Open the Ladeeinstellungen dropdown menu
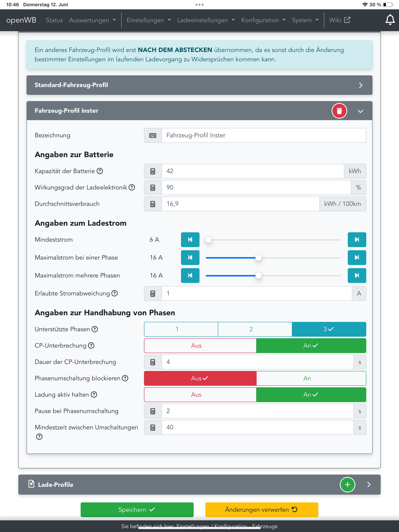The image size is (399, 532). pyautogui.click(x=206, y=20)
